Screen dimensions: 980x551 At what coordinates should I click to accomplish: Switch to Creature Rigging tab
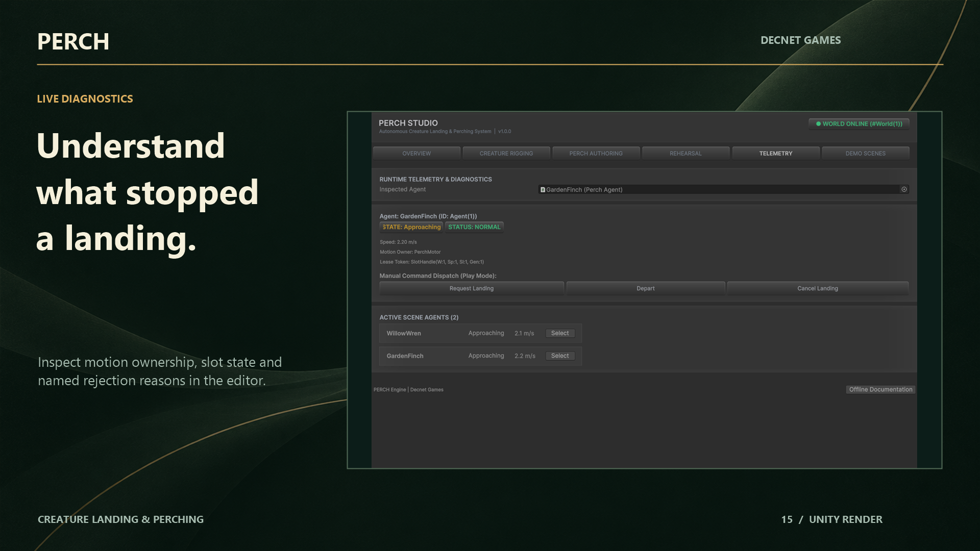(506, 154)
